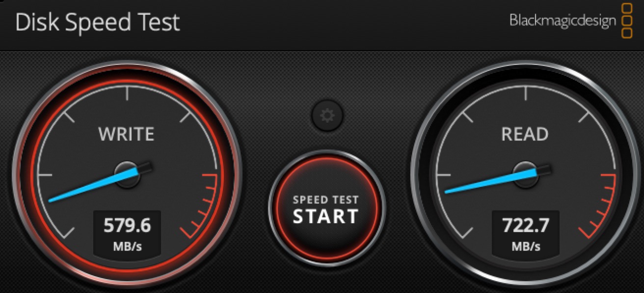This screenshot has height=293, width=644.
Task: Click the Blackmagicdesign orange squares logo
Action: point(627,21)
